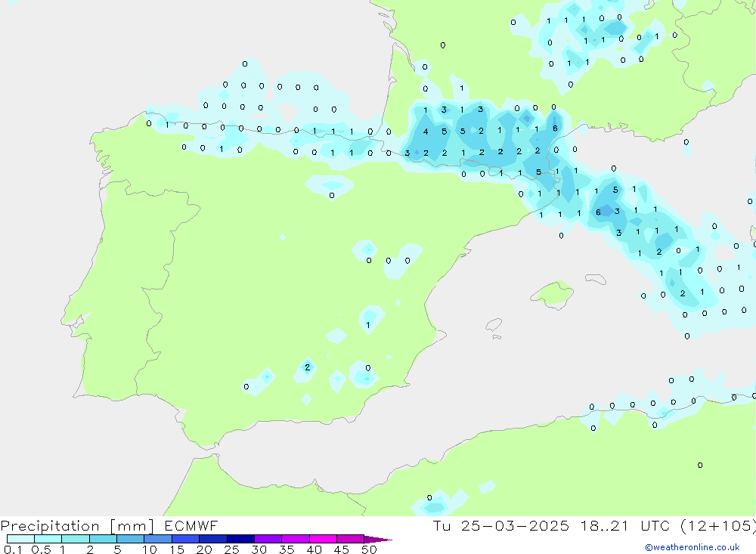Click the '40' legend scale label
The width and height of the screenshot is (756, 554).
(314, 549)
